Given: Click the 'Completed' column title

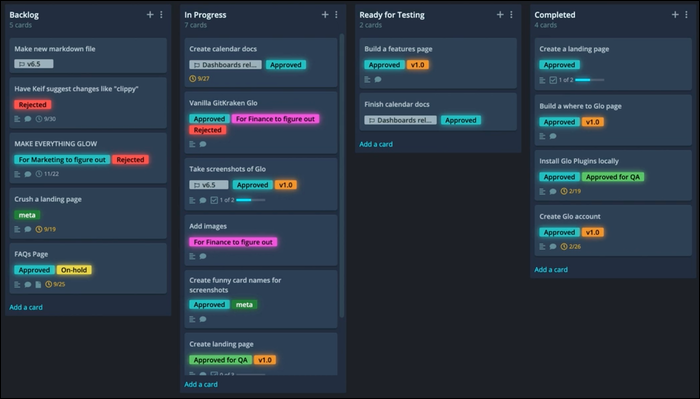Looking at the screenshot, I should (x=555, y=15).
